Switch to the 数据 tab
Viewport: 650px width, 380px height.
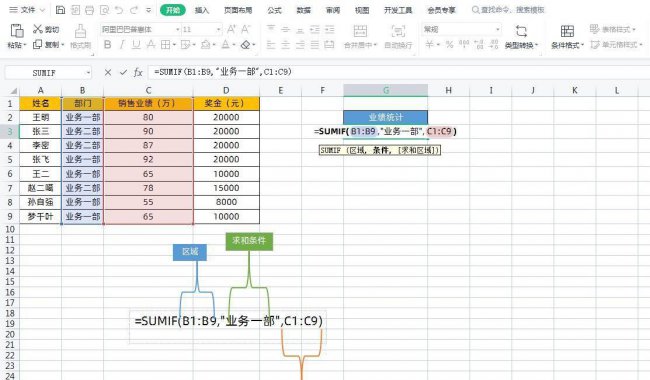303,10
